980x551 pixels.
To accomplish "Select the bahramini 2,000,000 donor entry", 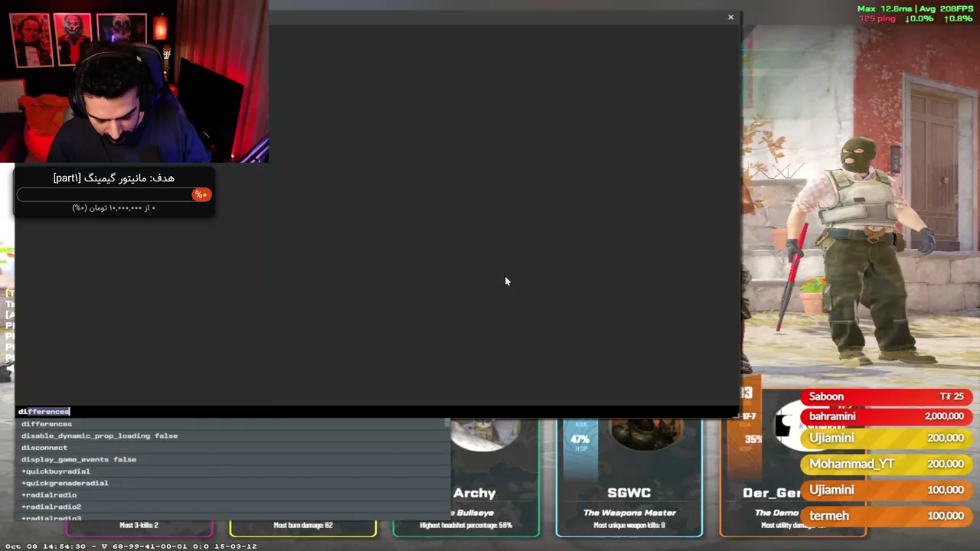I will point(887,416).
